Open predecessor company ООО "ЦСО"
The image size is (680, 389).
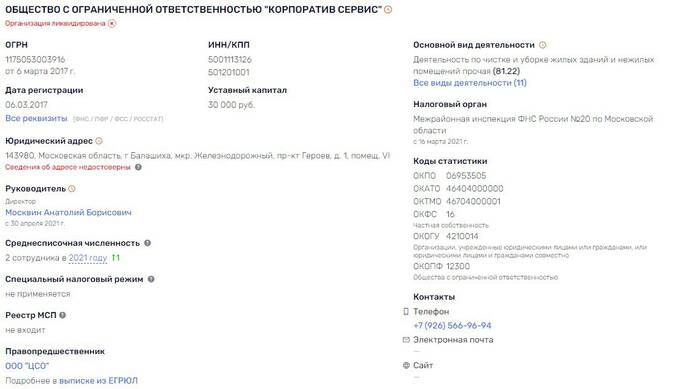pyautogui.click(x=27, y=366)
